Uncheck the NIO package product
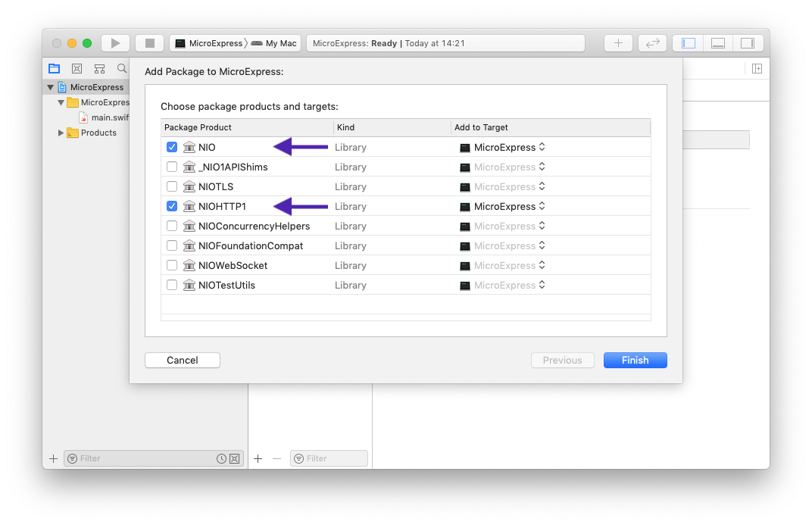Viewport: 812px width, 525px height. click(x=172, y=147)
